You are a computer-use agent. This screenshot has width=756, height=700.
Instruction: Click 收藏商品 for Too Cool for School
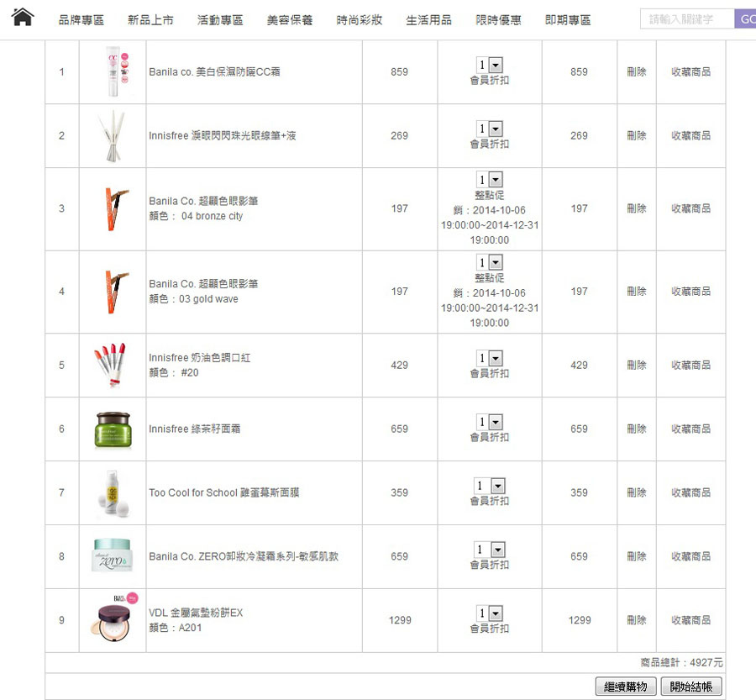691,492
